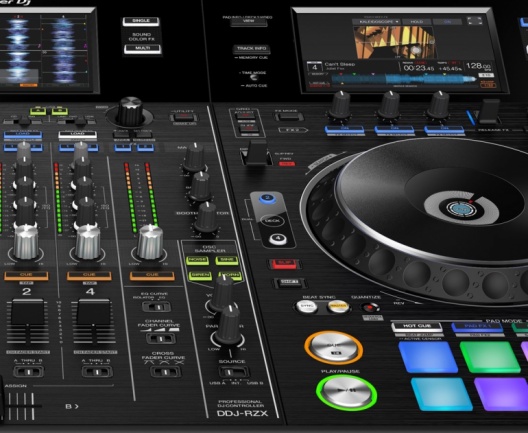Click the master section silver filter knob
Viewport: 528px width, 433px height.
click(150, 242)
